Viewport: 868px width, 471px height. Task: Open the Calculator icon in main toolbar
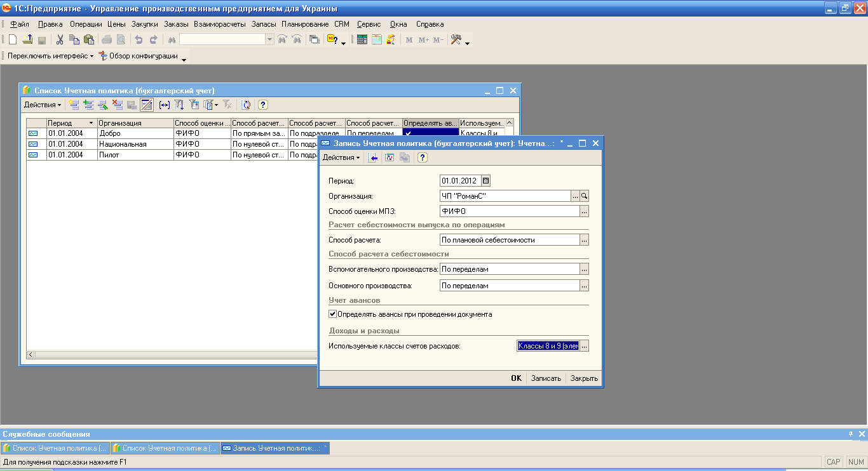pyautogui.click(x=362, y=39)
